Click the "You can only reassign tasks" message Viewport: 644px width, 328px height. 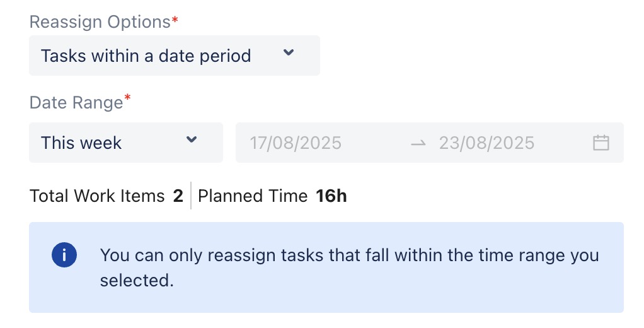coord(349,255)
